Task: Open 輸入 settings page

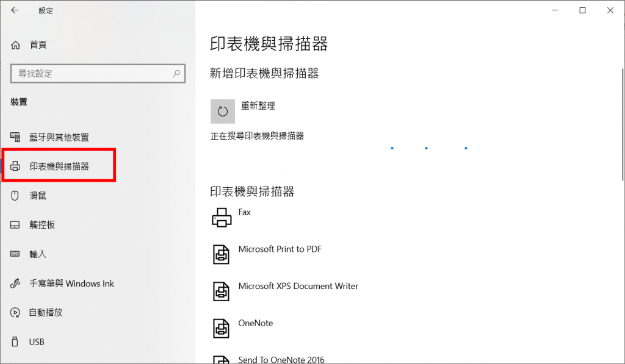Action: 38,254
